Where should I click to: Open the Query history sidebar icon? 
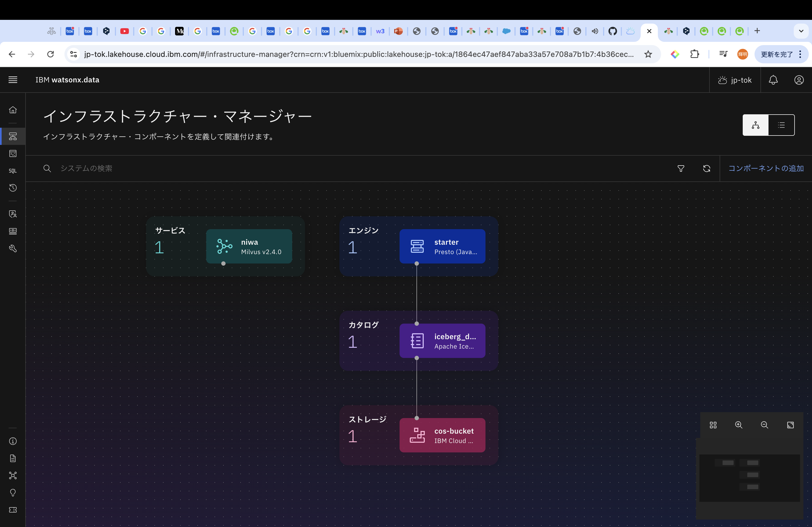[x=13, y=188]
